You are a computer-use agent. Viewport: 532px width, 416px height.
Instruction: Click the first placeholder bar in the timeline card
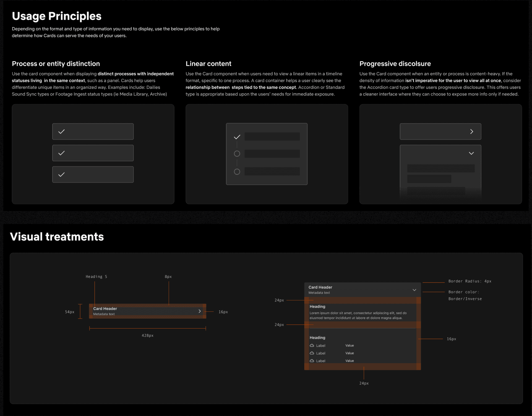click(272, 137)
